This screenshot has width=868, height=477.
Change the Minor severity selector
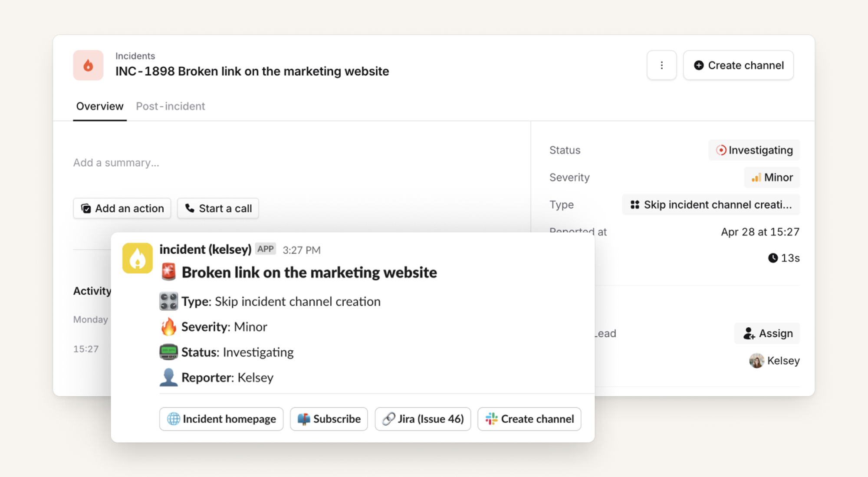coord(772,178)
